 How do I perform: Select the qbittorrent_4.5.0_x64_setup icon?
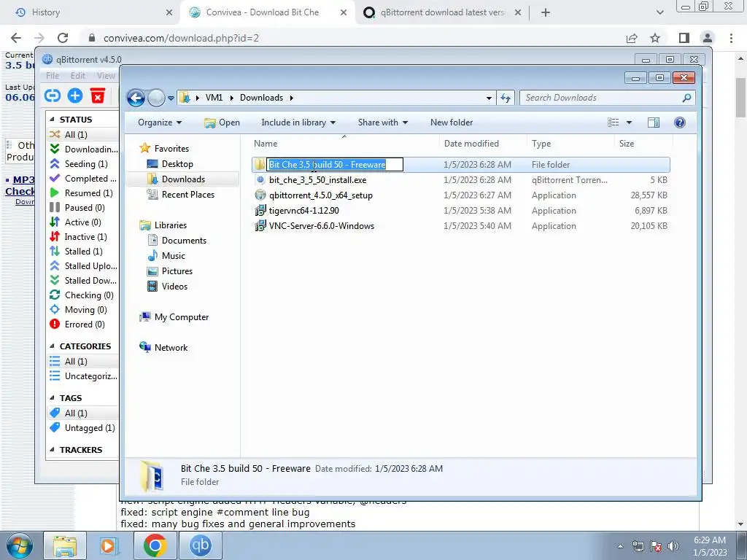260,195
